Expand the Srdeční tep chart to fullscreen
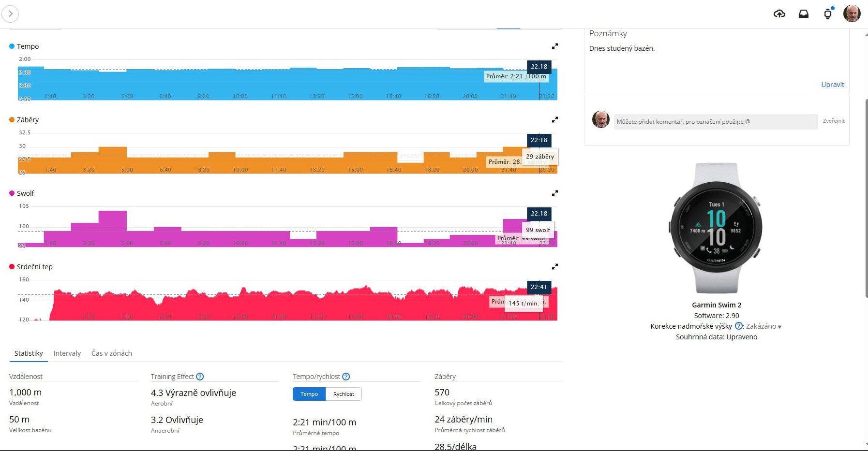Image resolution: width=868 pixels, height=451 pixels. click(555, 267)
